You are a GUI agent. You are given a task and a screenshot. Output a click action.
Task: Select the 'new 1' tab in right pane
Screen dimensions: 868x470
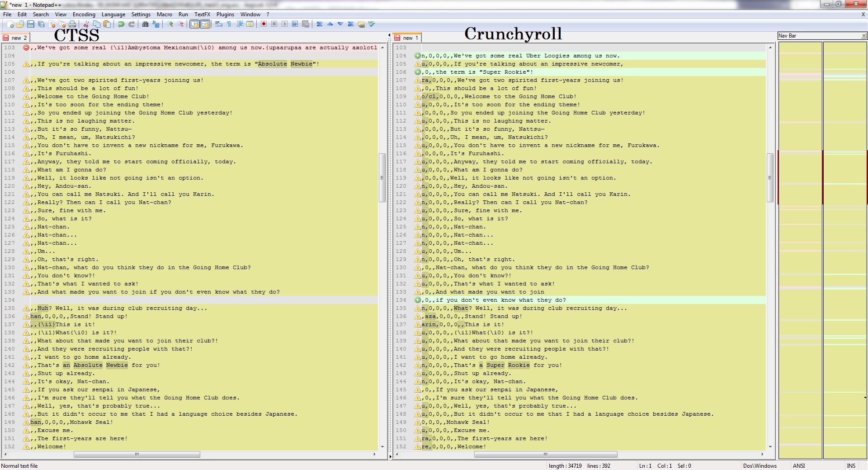[407, 38]
